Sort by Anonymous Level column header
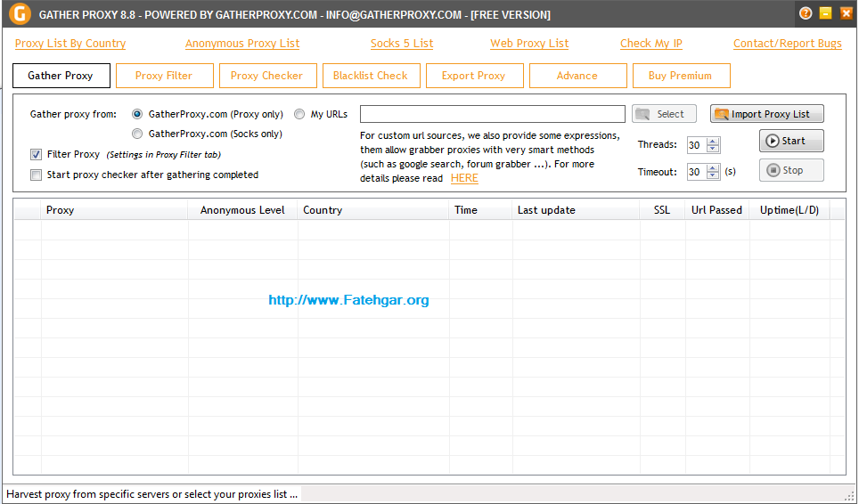This screenshot has width=859, height=504. 242,210
